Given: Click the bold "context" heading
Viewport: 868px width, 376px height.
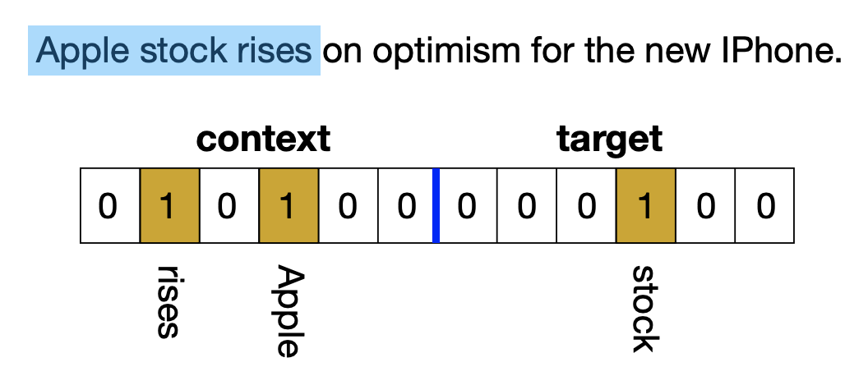Looking at the screenshot, I should point(263,139).
